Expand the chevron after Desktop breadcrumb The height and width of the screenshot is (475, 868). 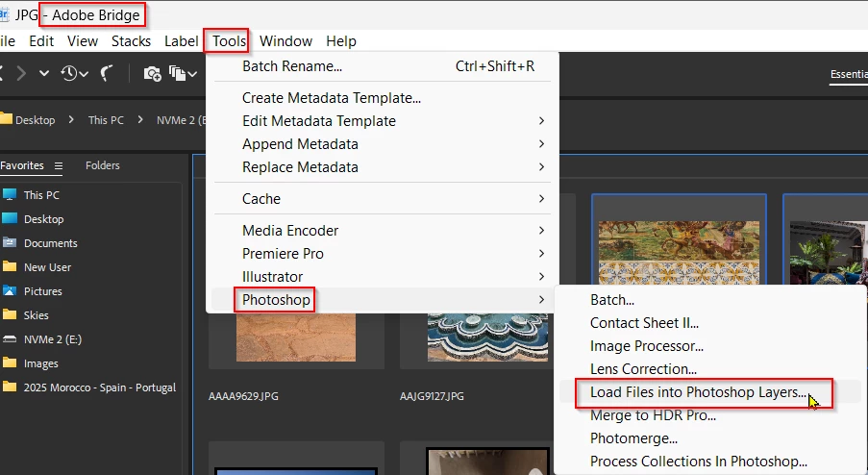point(71,119)
